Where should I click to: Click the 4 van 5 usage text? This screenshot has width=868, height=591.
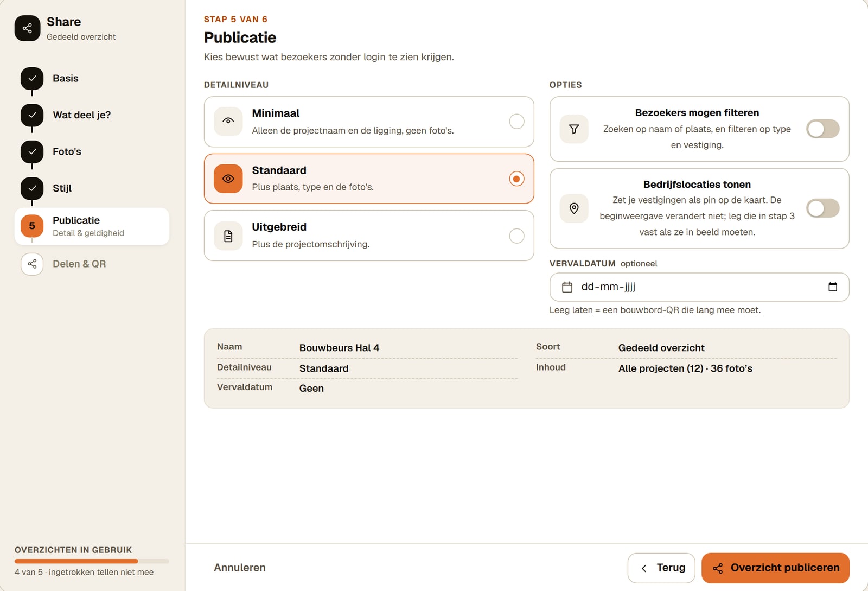coord(84,573)
